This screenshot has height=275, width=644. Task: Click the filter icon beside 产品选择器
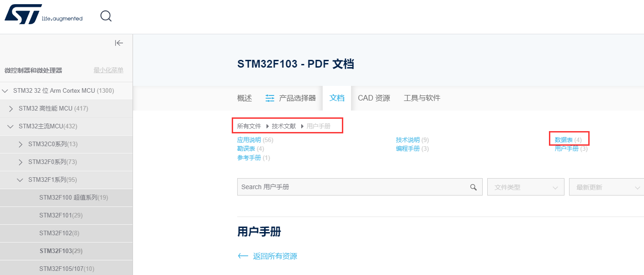coord(269,97)
